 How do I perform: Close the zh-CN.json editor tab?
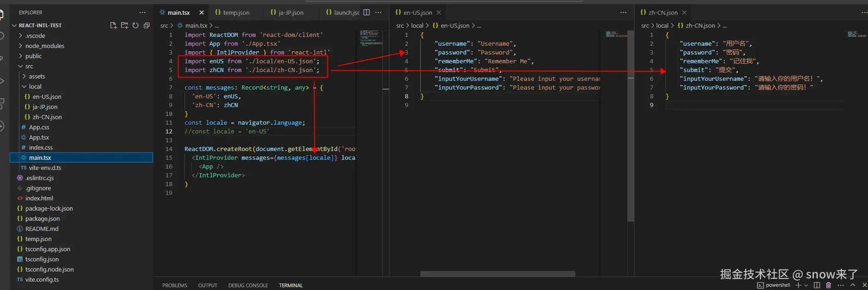pyautogui.click(x=684, y=12)
